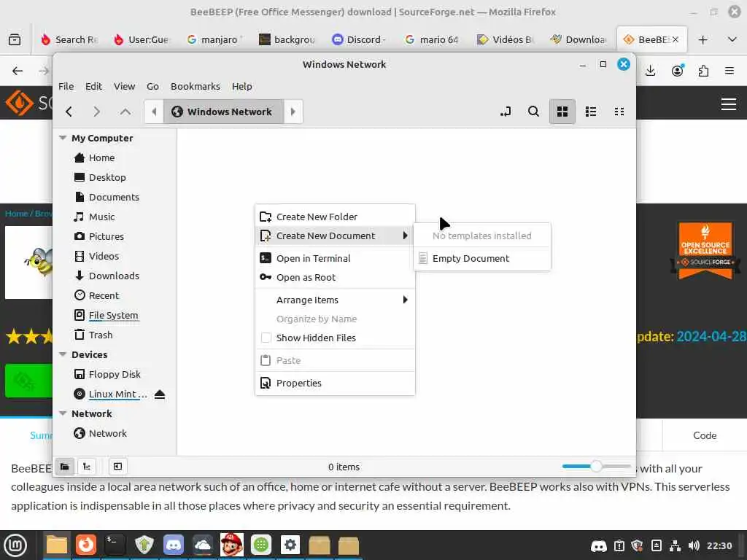Go back with the file manager back arrow
This screenshot has width=747, height=560.
click(x=69, y=112)
